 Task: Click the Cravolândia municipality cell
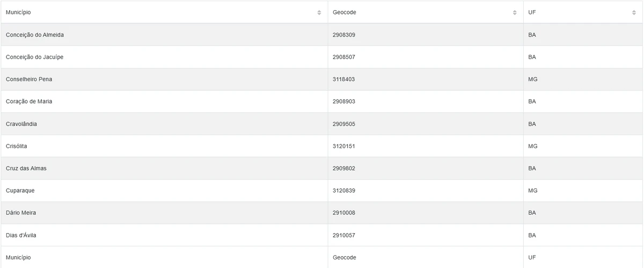coord(21,124)
